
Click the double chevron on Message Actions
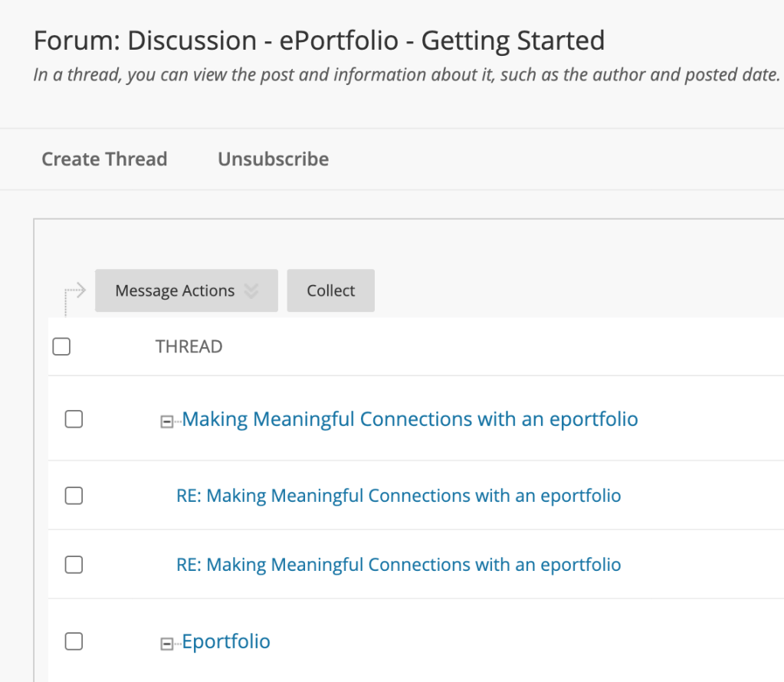coord(251,291)
